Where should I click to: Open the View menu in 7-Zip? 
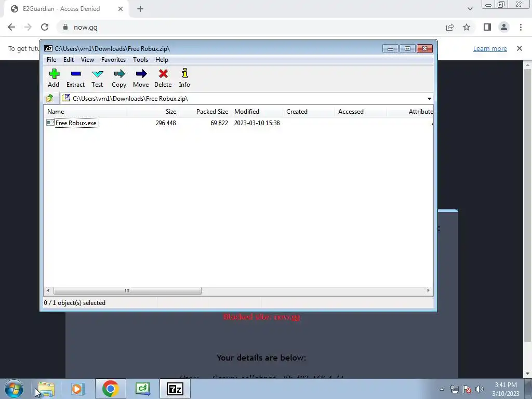(x=87, y=60)
